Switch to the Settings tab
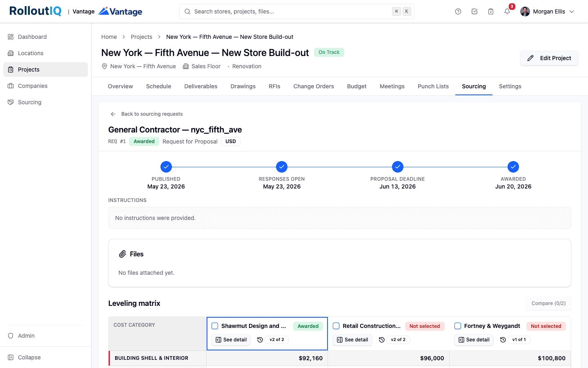The height and width of the screenshot is (368, 588). [x=510, y=86]
